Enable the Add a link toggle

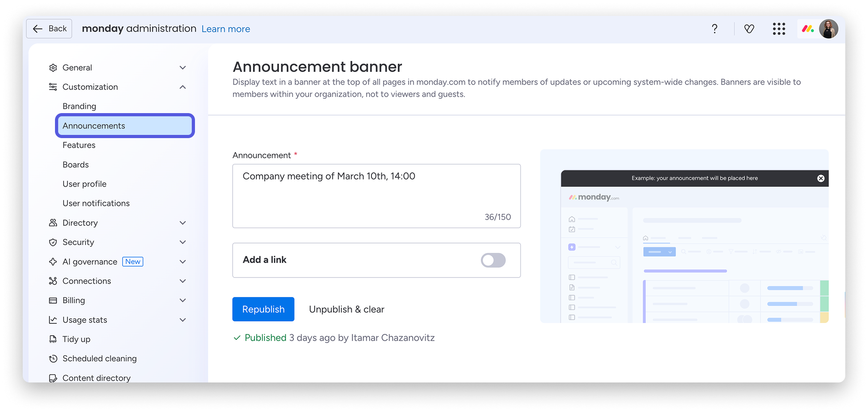click(x=493, y=260)
